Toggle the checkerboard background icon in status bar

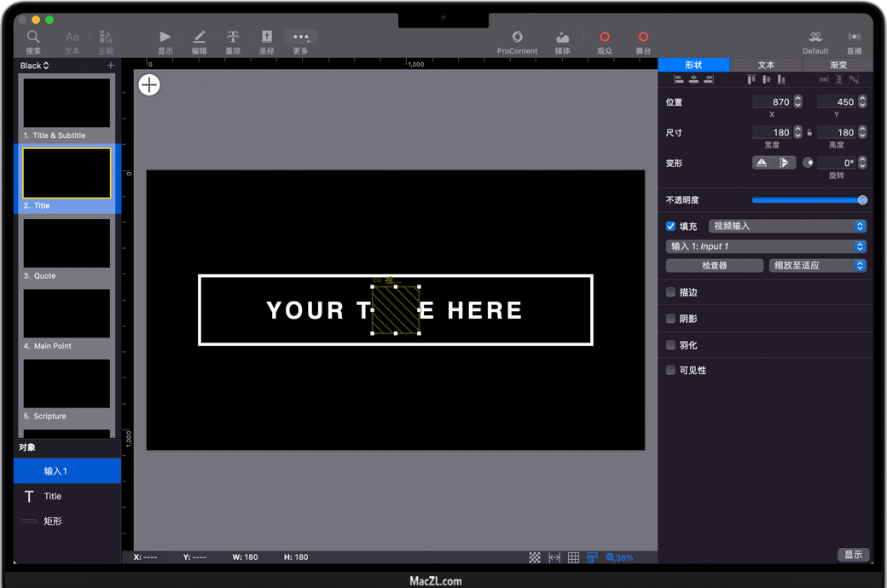(535, 557)
